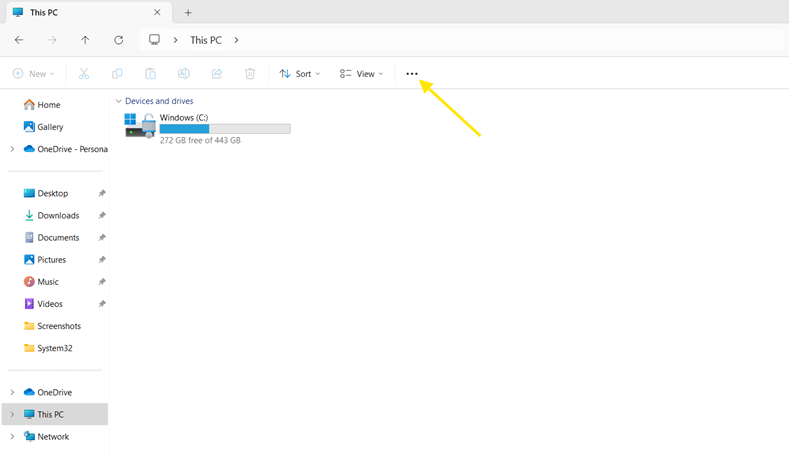789x458 pixels.
Task: Expand the Network tree node
Action: tap(13, 436)
